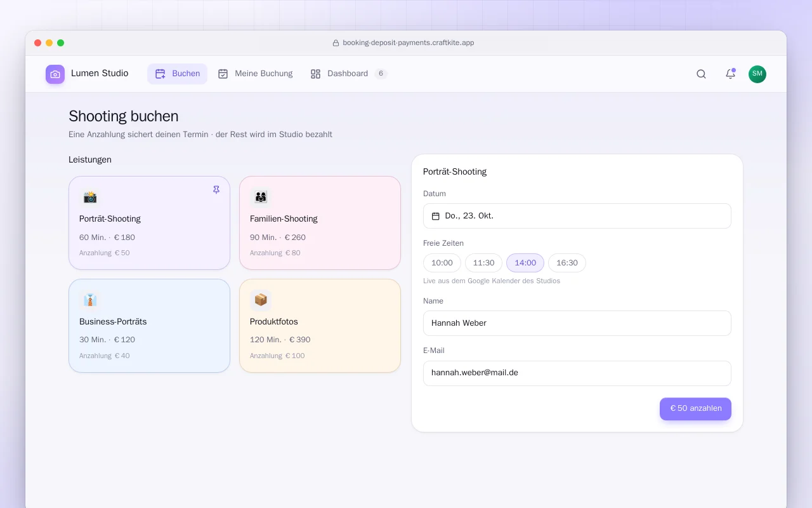This screenshot has height=508, width=812.
Task: Choose the 14:00 time slot
Action: (x=525, y=263)
